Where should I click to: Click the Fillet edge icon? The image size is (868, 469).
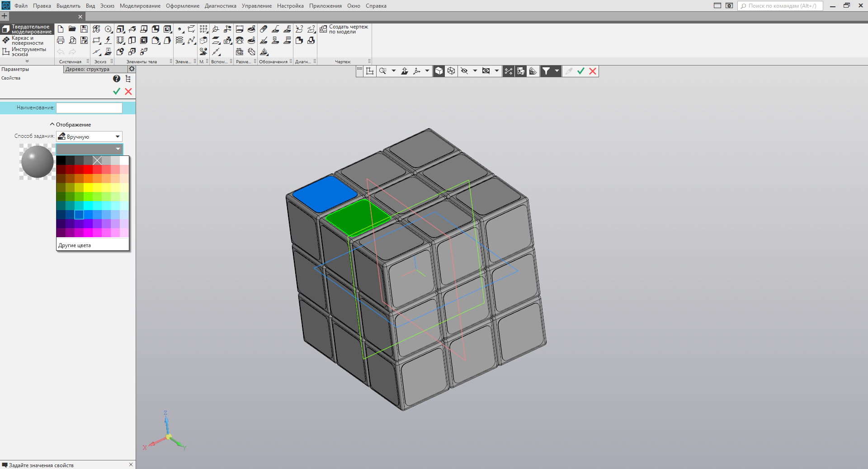click(156, 40)
